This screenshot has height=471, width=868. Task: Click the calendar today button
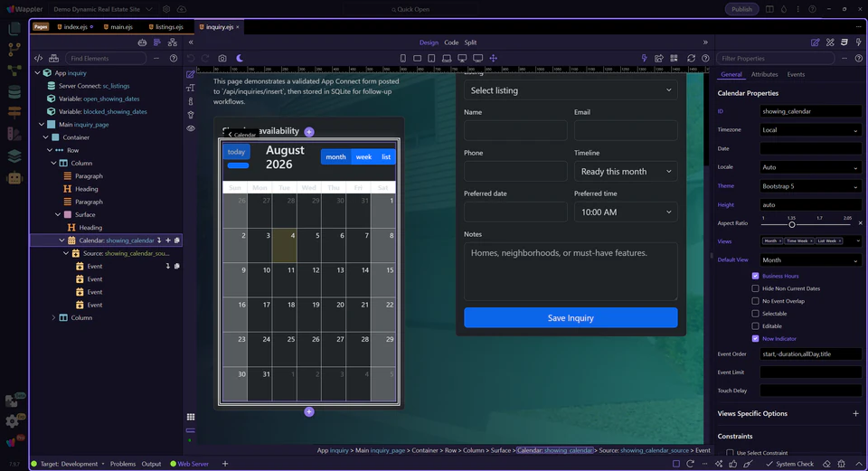(x=236, y=152)
